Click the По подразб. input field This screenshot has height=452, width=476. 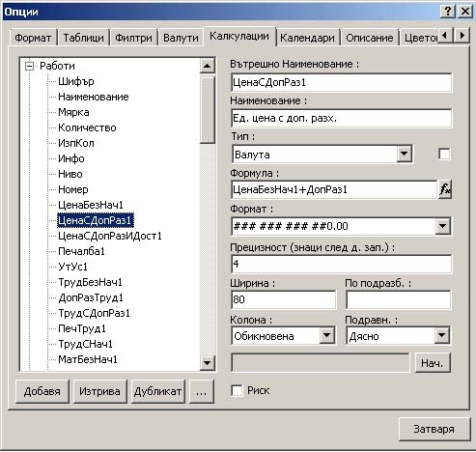(x=399, y=299)
